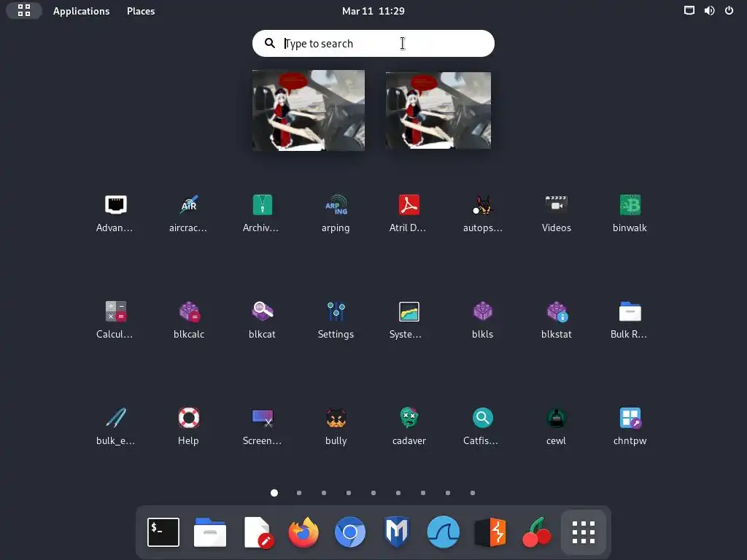Launch the cewl tool

tap(556, 418)
